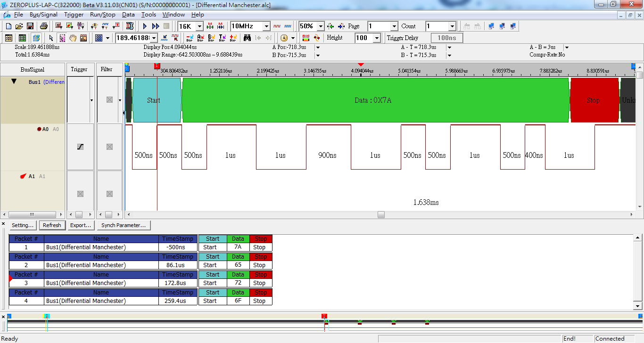Click the Delete Bar icon with minus

[190, 38]
